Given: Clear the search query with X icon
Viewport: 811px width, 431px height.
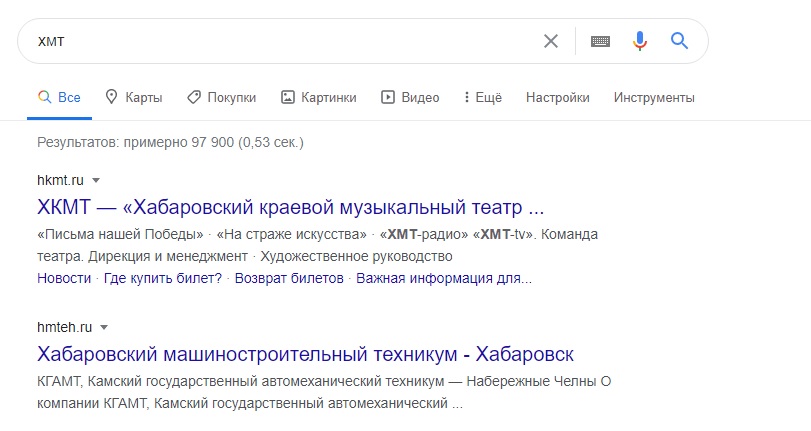Looking at the screenshot, I should click(551, 41).
